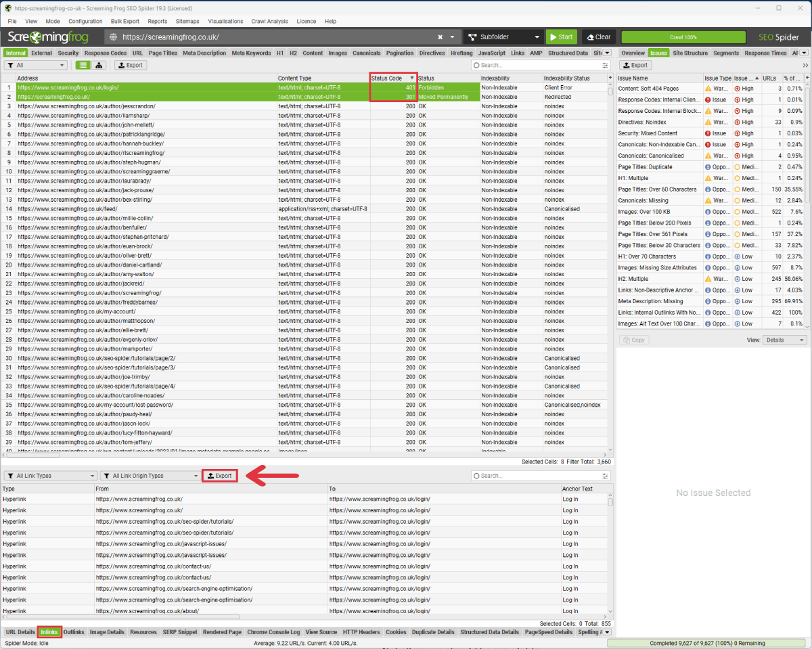Start the crawl
This screenshot has height=649, width=812.
click(x=562, y=37)
